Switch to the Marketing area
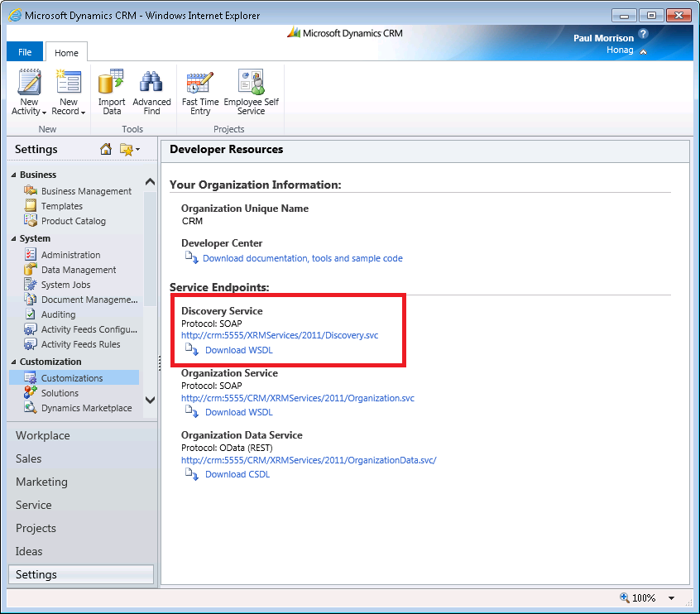700x614 pixels. (41, 482)
